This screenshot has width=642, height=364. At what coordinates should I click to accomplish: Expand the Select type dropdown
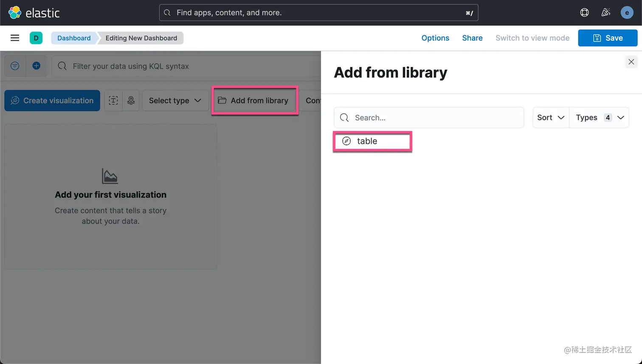pos(175,101)
